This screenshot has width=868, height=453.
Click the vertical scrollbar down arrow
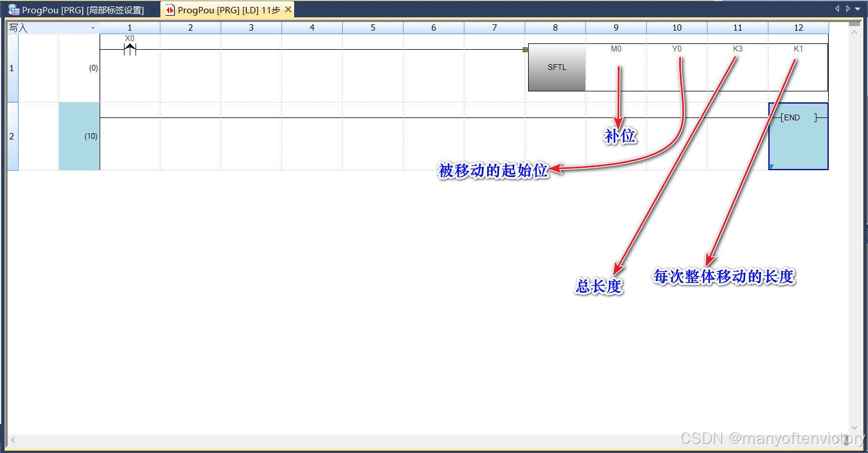(x=854, y=429)
